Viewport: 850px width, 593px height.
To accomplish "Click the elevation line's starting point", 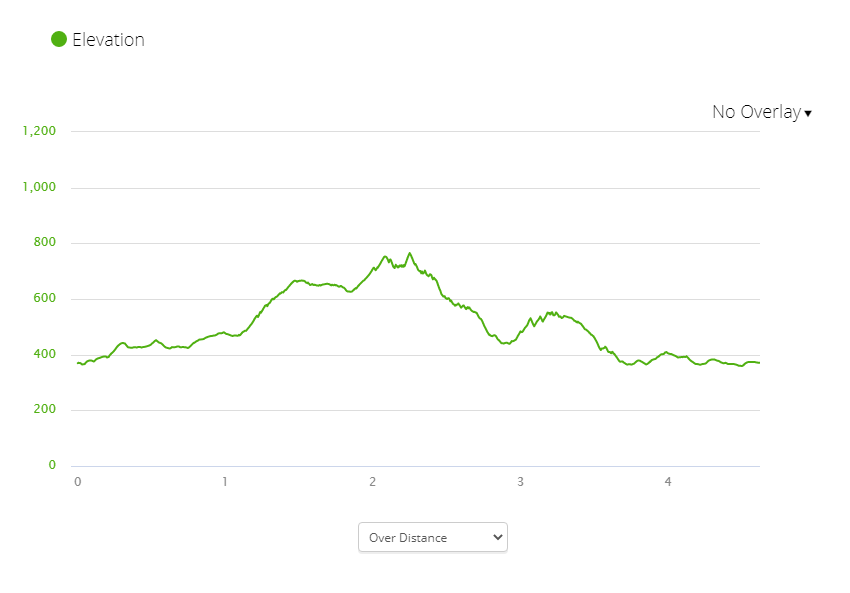I will 78,363.
